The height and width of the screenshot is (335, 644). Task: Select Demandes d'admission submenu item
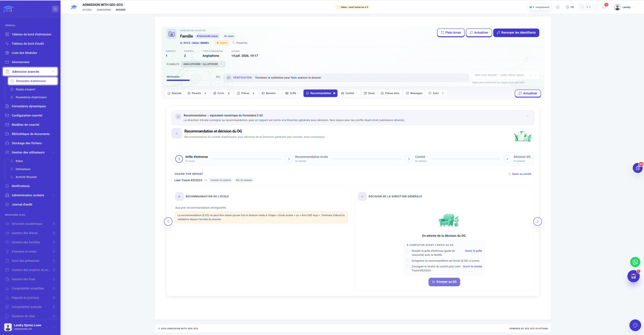tap(33, 81)
